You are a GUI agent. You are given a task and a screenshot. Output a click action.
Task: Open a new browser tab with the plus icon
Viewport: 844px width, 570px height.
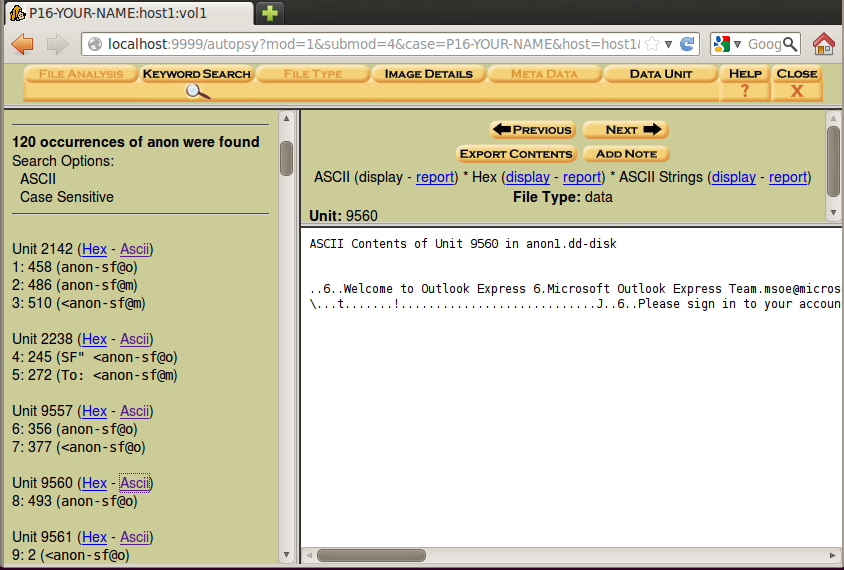(x=270, y=12)
